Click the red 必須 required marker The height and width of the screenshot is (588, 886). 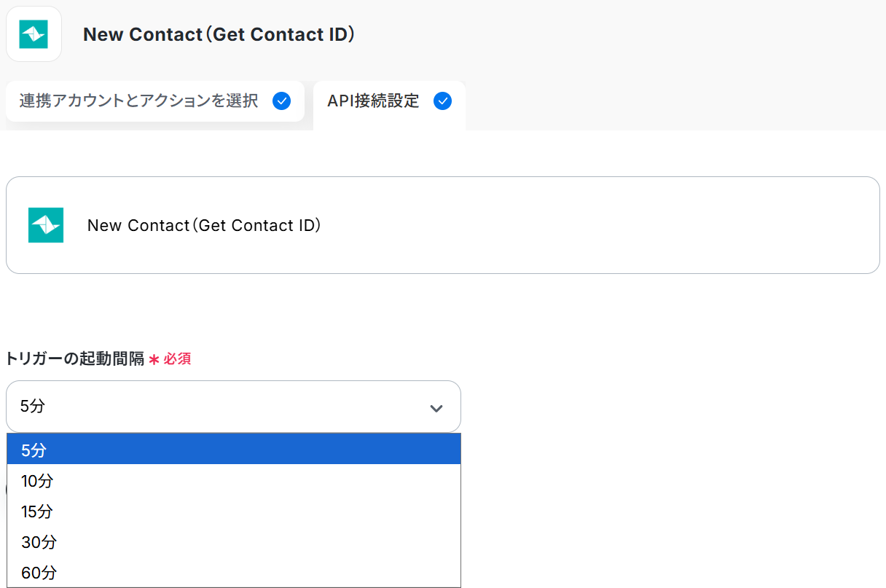177,359
